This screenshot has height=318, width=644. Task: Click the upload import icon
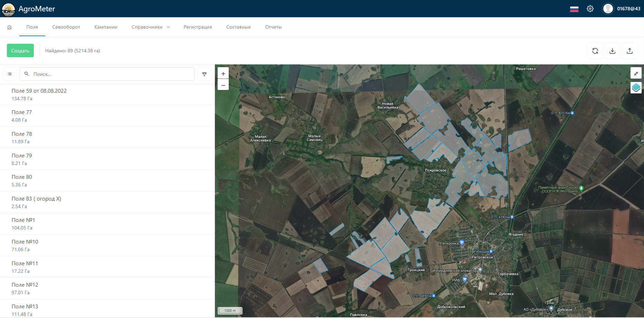point(630,51)
